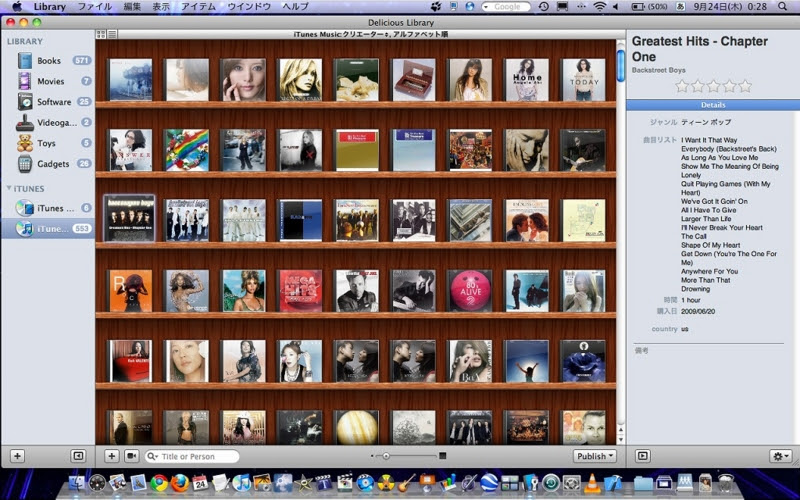This screenshot has height=500, width=800.
Task: Open the Movies shelf
Action: [47, 81]
